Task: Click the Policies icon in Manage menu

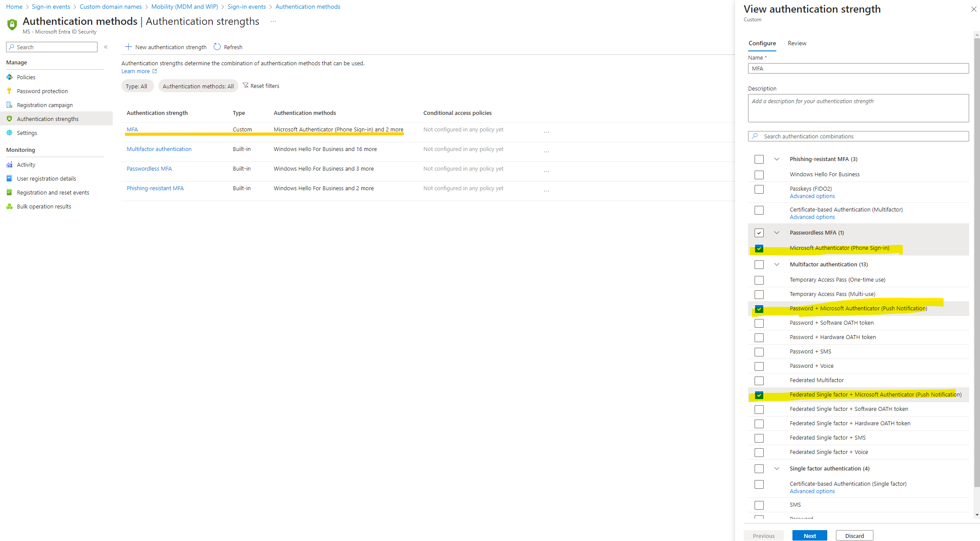Action: (x=10, y=77)
